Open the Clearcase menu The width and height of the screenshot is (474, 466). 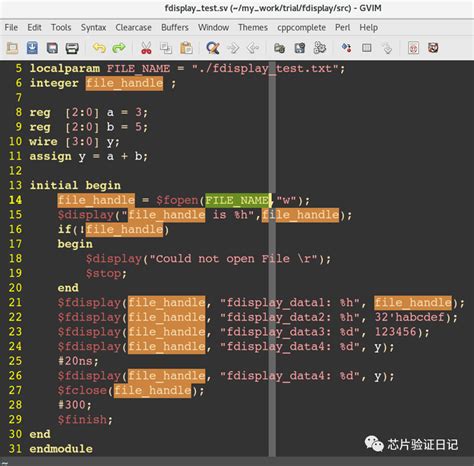coord(133,27)
